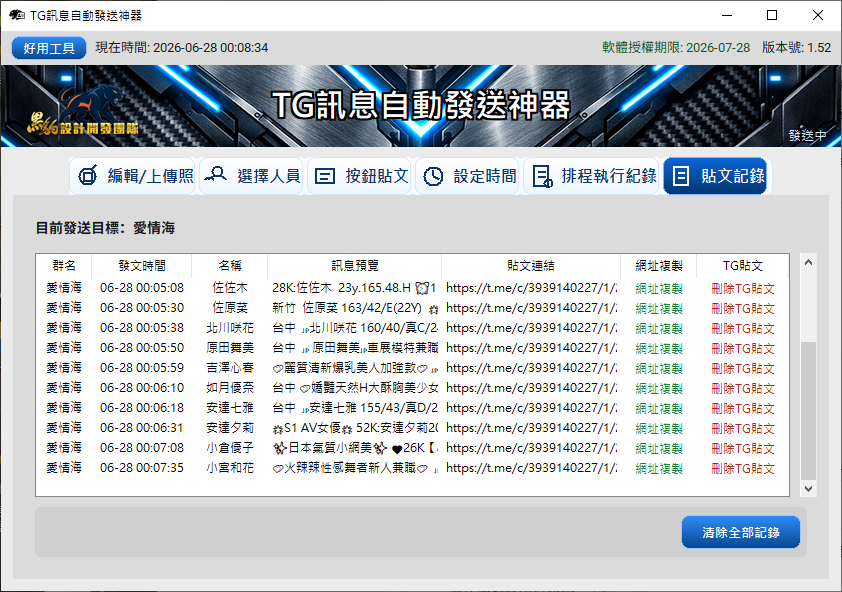
Task: Open the 按鈕貼文 tab
Action: (x=359, y=176)
